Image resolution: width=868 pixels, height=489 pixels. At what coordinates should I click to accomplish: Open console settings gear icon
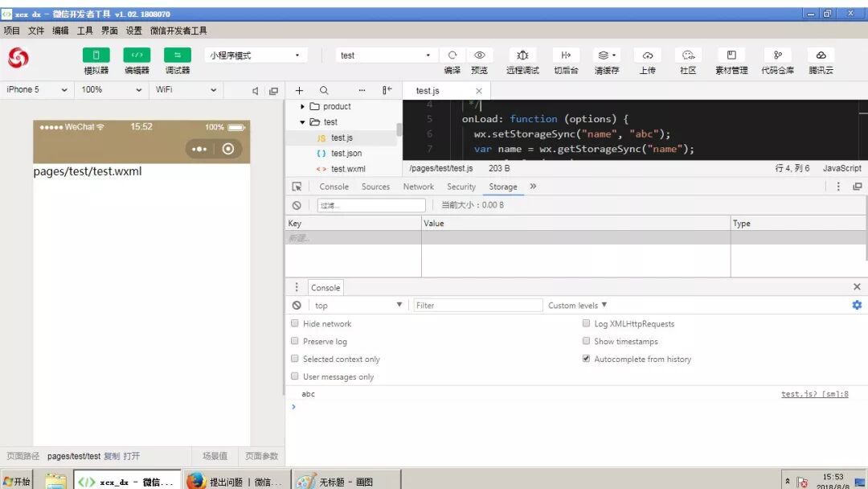click(857, 305)
